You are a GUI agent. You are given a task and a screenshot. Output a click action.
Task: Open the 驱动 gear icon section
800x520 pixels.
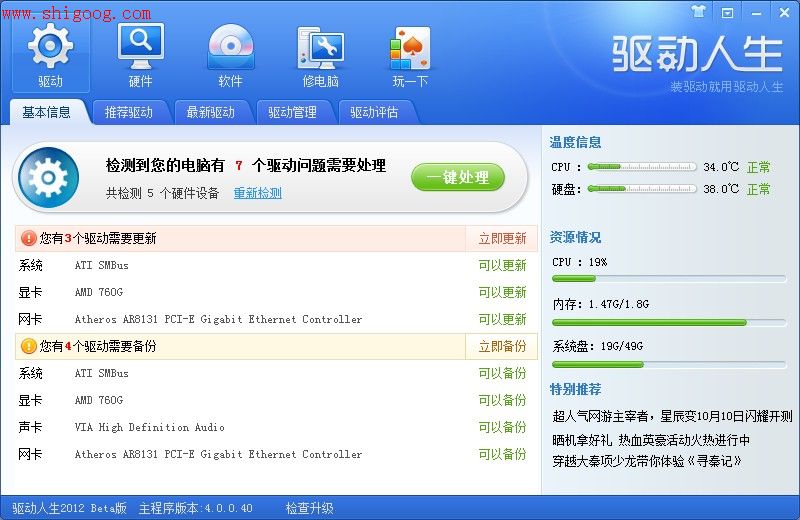(x=50, y=56)
